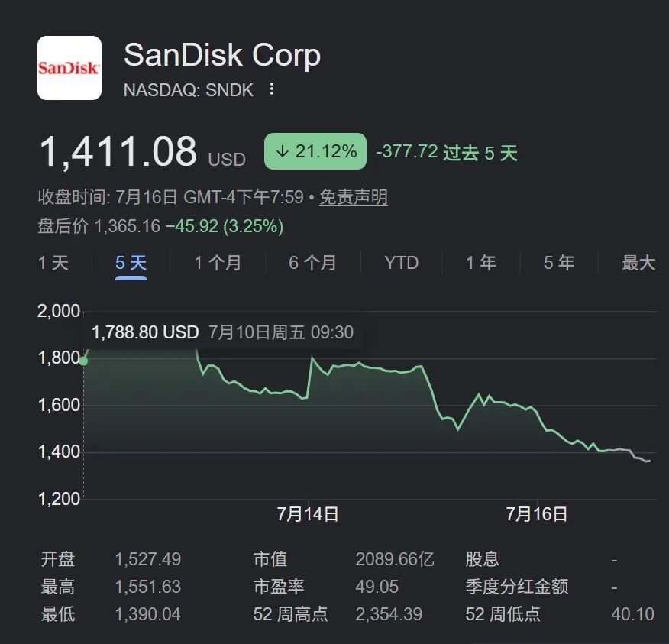Click the 52 周高点 value 2,354.39
This screenshot has width=669, height=644.
click(x=389, y=614)
